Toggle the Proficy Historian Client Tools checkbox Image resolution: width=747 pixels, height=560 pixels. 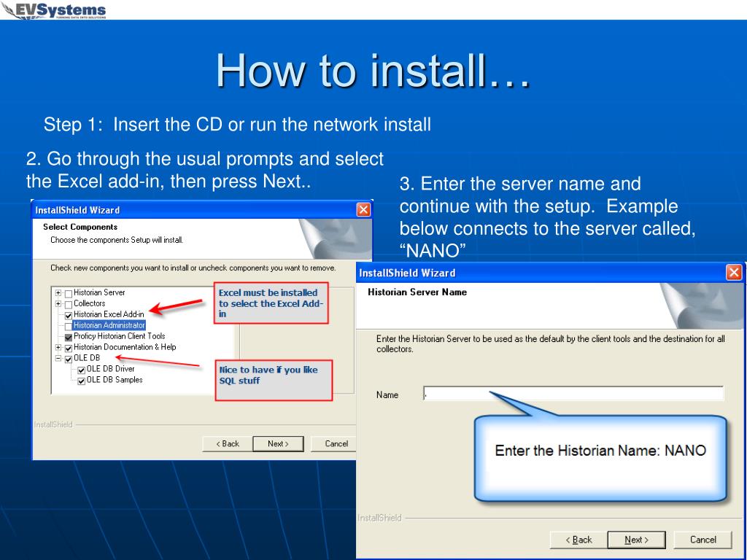69,337
